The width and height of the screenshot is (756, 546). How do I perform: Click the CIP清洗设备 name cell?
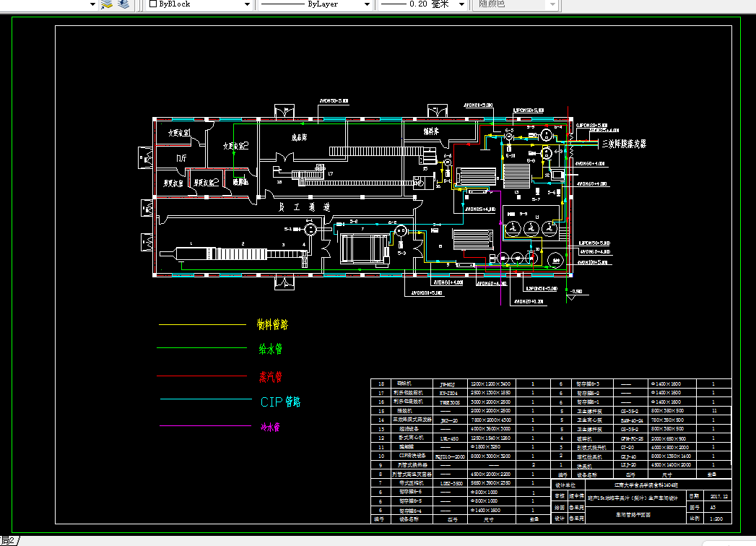tap(411, 456)
